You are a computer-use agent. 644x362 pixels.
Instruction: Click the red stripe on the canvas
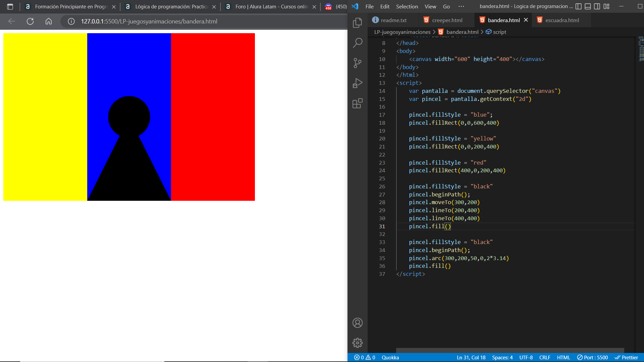[x=213, y=117]
